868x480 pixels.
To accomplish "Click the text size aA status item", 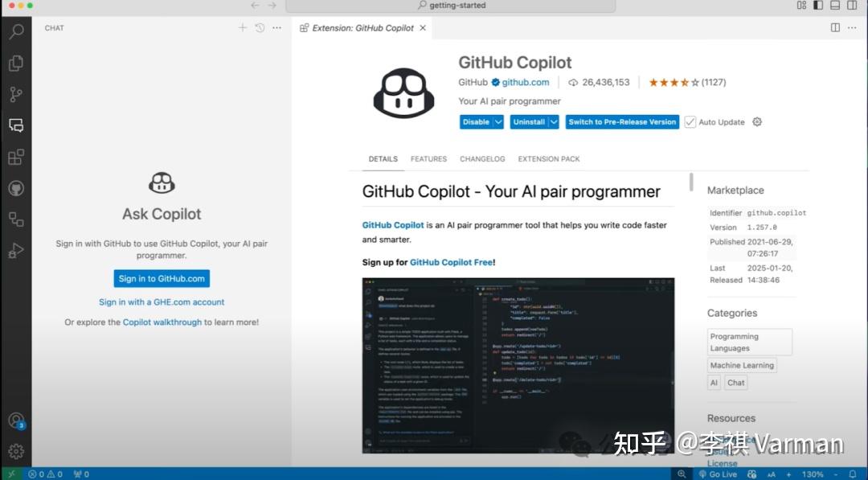I will click(x=771, y=474).
